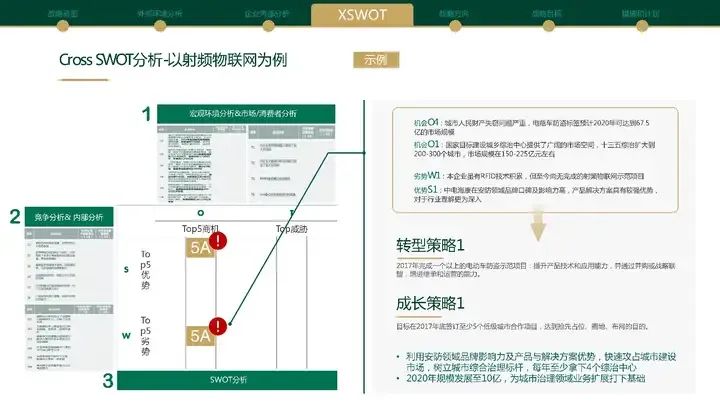Screen dimensions: 720x405
Task: Click the gold dot below 企业内部分析
Action: click(x=268, y=26)
